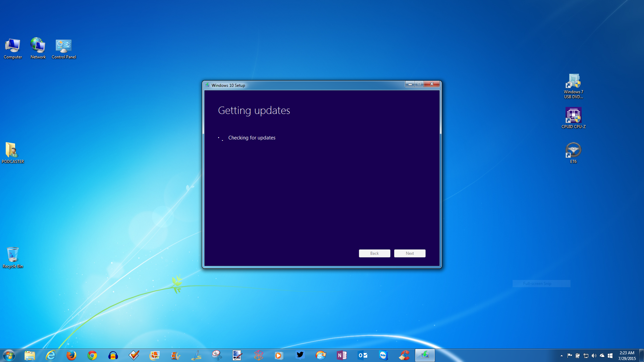Open the Get Windows 10 tray icon

coord(610,355)
